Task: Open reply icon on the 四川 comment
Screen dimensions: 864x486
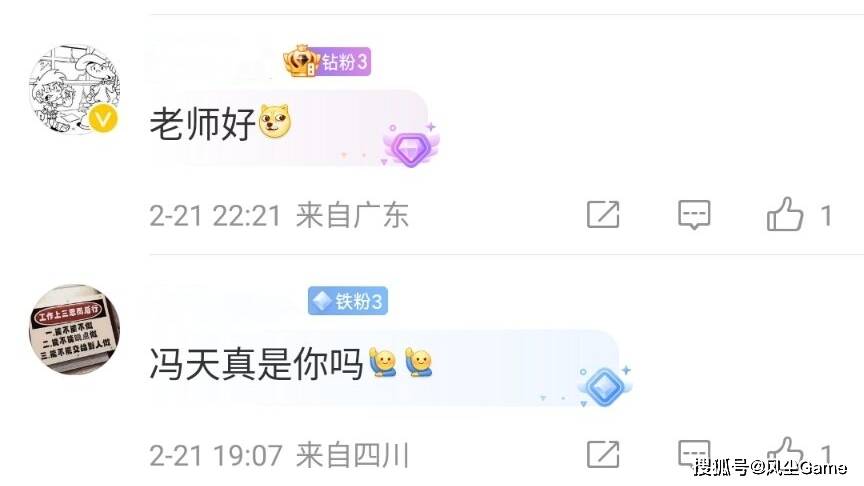Action: (694, 455)
